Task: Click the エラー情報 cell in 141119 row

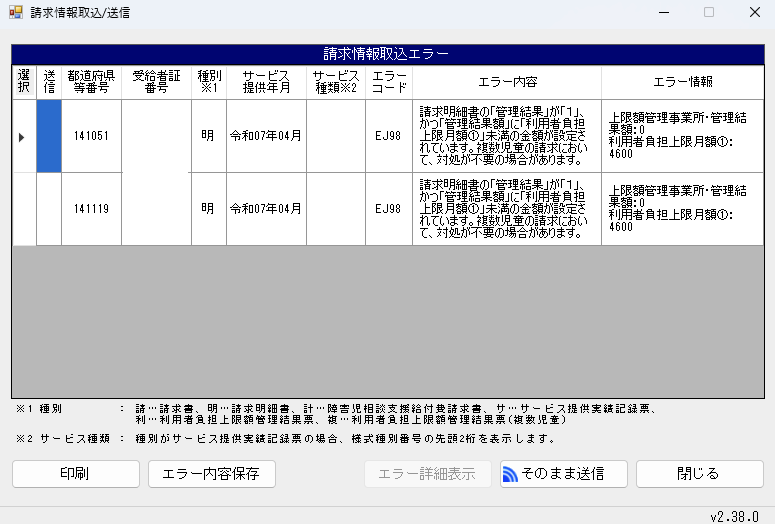Action: (683, 209)
